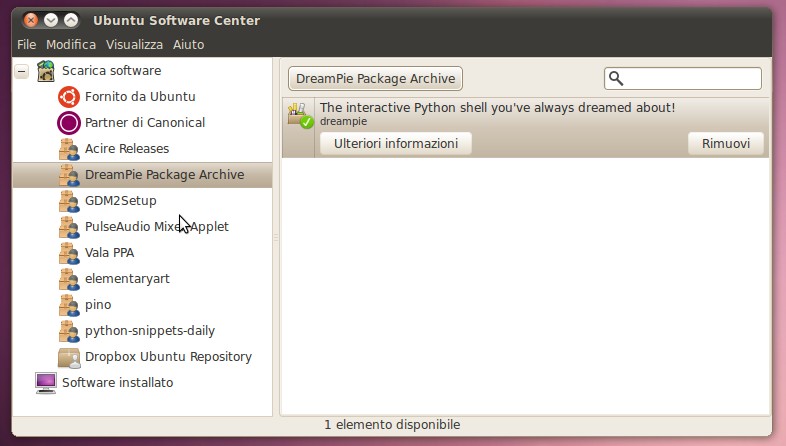Select Vala PPA source in sidebar

click(109, 253)
